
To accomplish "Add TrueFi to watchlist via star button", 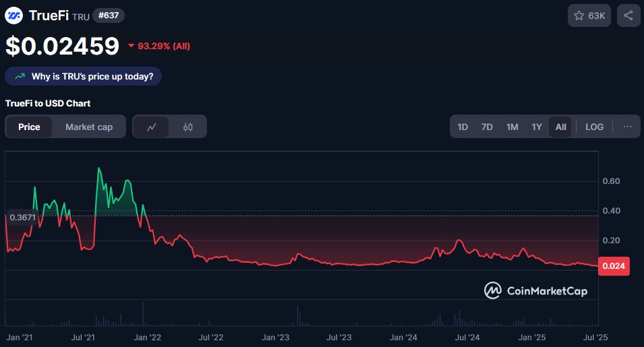I will pos(589,15).
